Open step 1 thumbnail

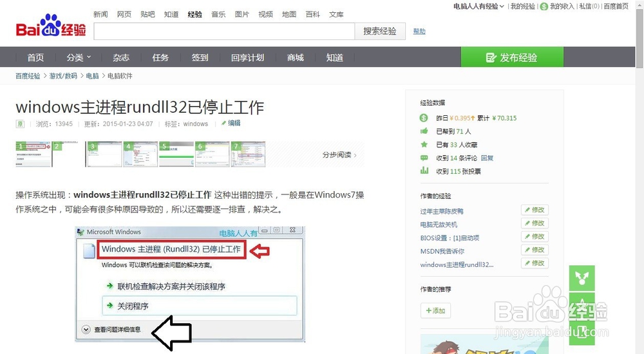33,154
